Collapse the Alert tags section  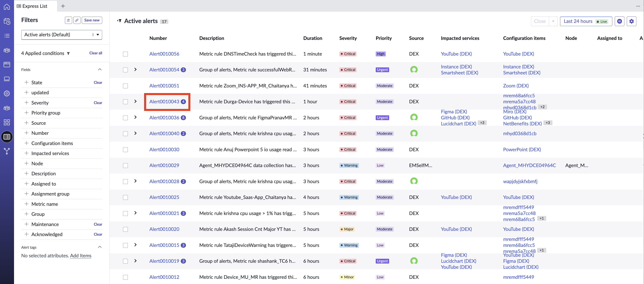(x=100, y=247)
